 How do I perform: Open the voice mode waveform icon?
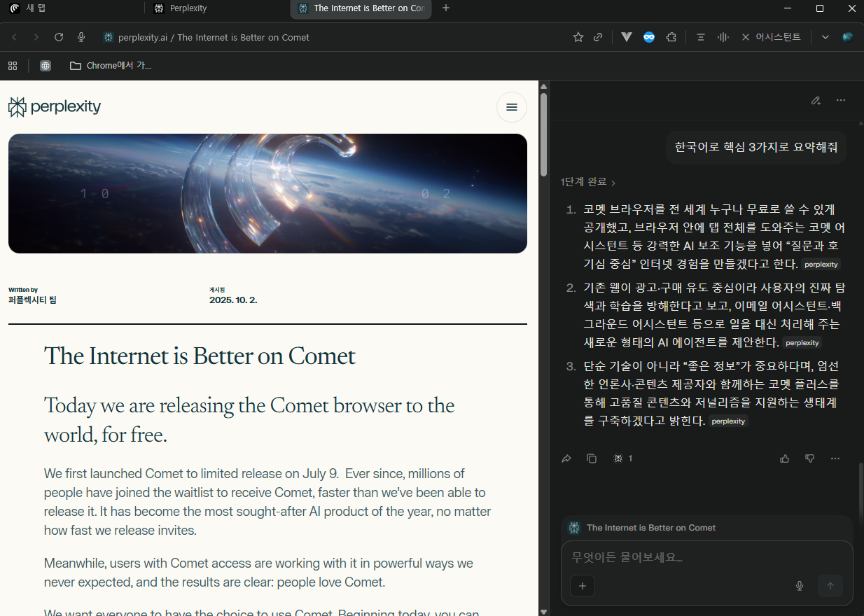coord(723,36)
